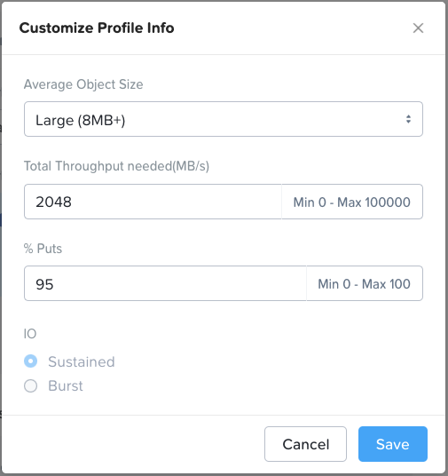Save the customized profile info
The width and height of the screenshot is (448, 476).
tap(393, 444)
